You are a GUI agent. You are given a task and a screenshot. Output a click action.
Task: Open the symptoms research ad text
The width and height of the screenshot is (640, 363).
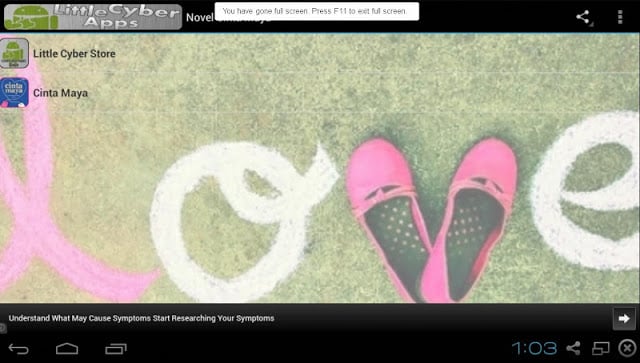coord(141,318)
